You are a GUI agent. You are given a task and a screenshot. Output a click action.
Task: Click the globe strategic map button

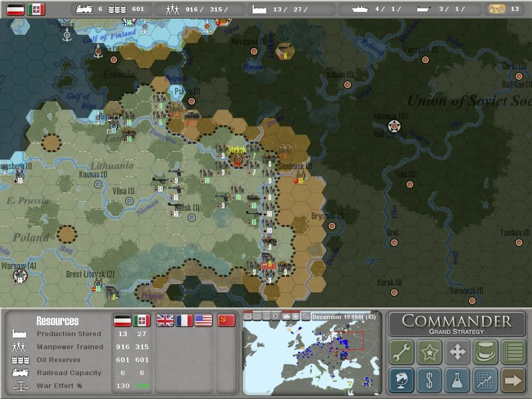tap(402, 380)
